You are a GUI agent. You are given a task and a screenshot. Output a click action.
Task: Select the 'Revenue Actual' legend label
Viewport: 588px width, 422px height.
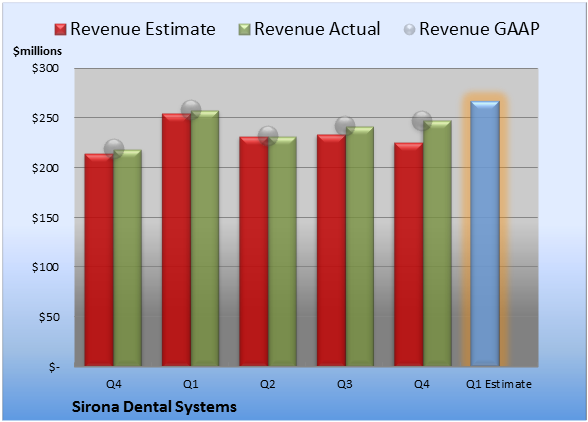(317, 29)
